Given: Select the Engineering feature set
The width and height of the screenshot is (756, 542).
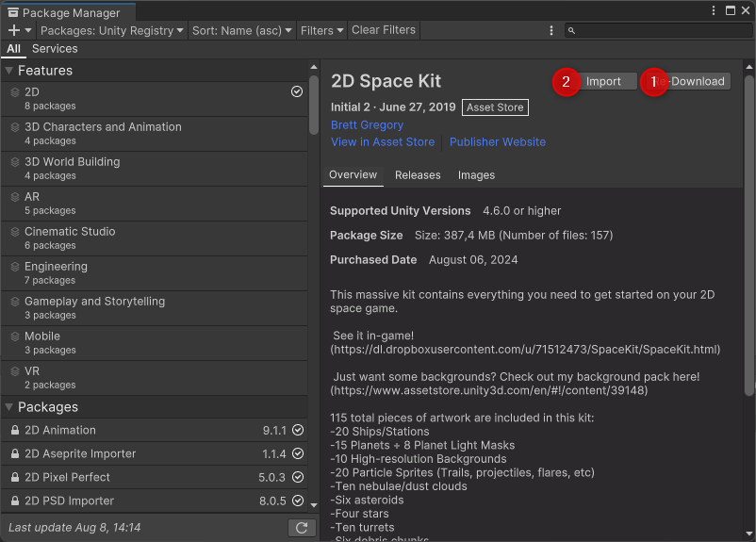Looking at the screenshot, I should point(155,273).
